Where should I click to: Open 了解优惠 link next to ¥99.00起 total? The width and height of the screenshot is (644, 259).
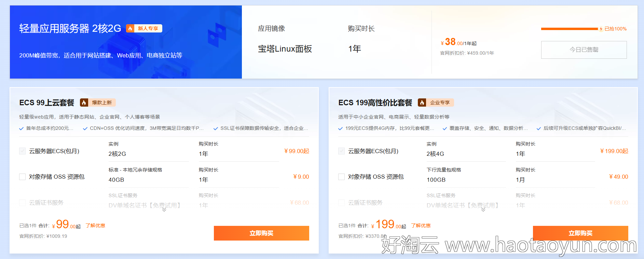point(95,226)
